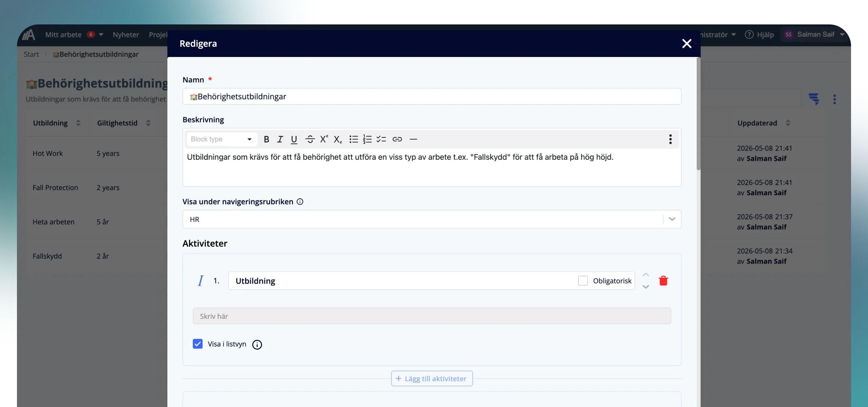The height and width of the screenshot is (407, 868).
Task: Open filter icon in background list
Action: pyautogui.click(x=814, y=99)
